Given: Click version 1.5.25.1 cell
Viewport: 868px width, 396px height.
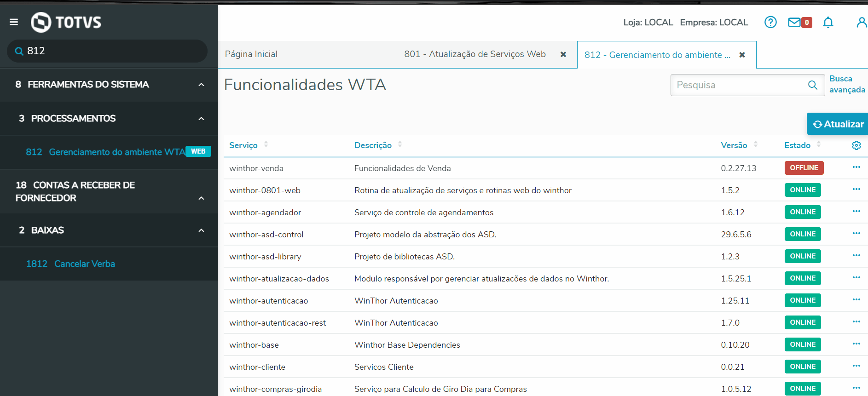Looking at the screenshot, I should (x=736, y=279).
